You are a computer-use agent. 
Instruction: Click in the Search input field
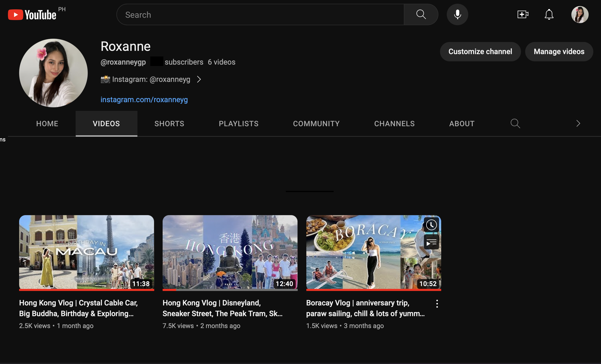point(260,15)
